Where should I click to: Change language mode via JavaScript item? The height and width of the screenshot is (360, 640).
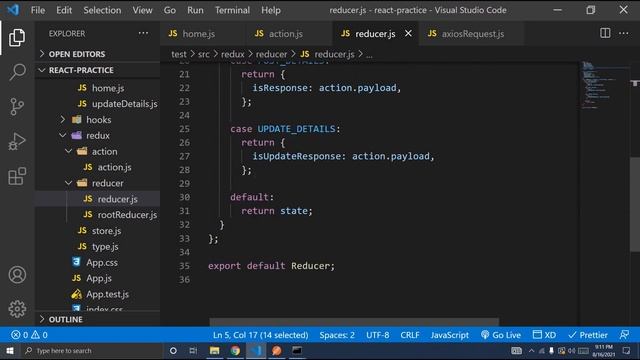click(449, 335)
